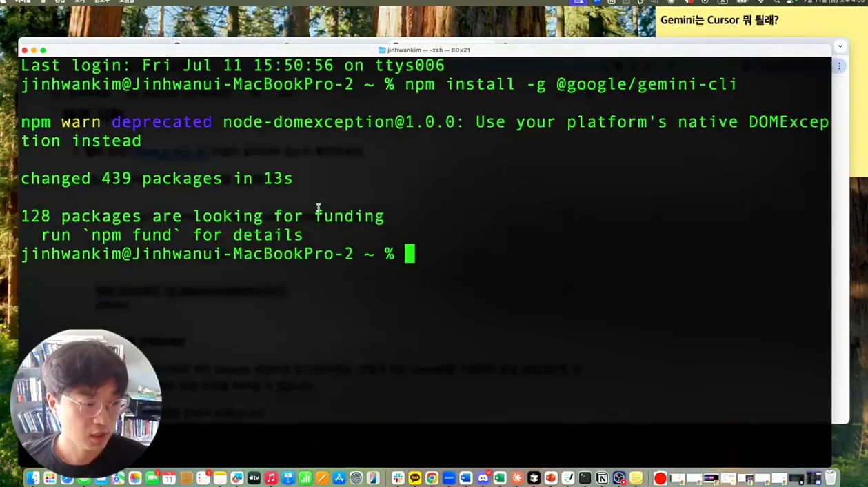Launch Slack from the Dock
This screenshot has width=868, height=487.
[x=398, y=478]
